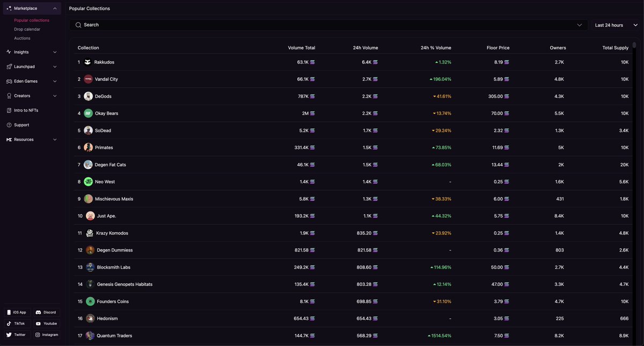Collapse the Marketplace section chevron
Viewport: 644px width, 346px height.
(54, 8)
